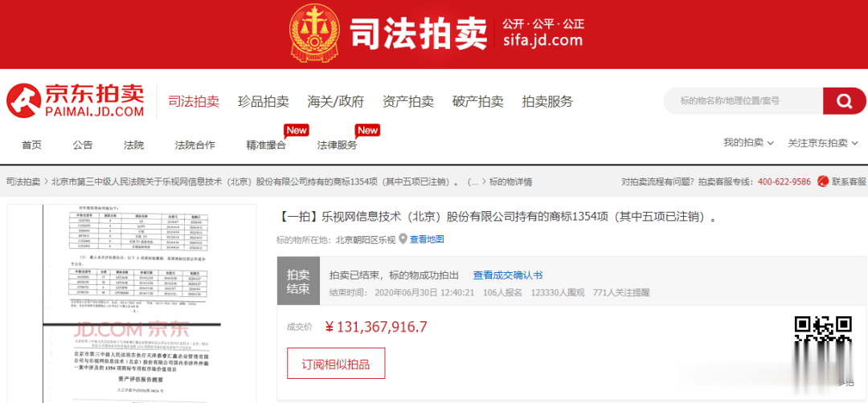
Task: Click the 400-622-9586 hotline number
Action: 784,181
